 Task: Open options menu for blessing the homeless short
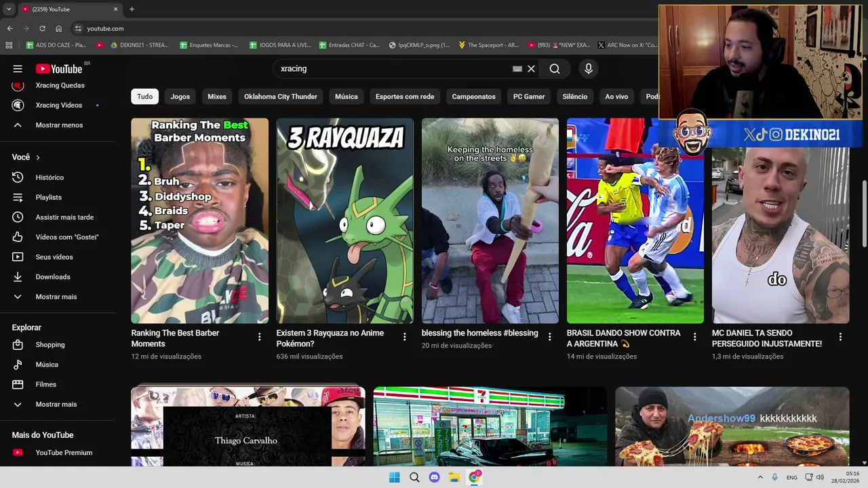[550, 337]
